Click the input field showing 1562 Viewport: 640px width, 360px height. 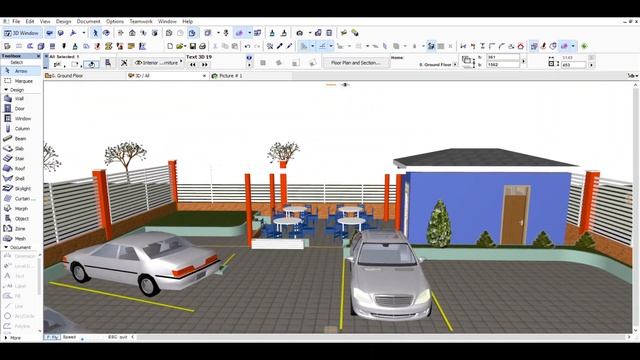tap(503, 64)
